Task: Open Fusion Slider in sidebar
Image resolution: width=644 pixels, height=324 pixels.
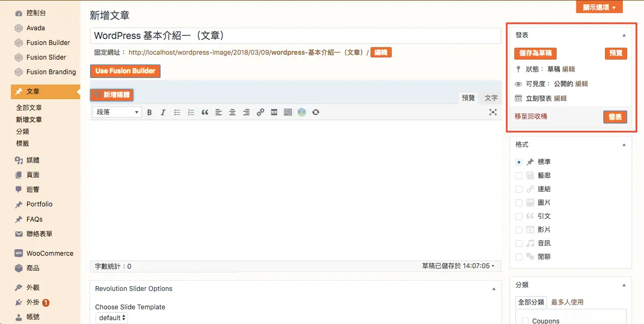Action: click(46, 57)
